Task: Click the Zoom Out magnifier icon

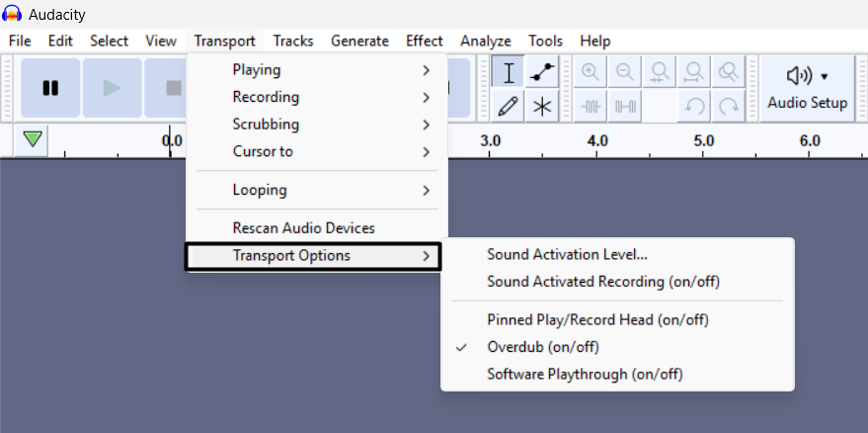Action: pos(625,72)
